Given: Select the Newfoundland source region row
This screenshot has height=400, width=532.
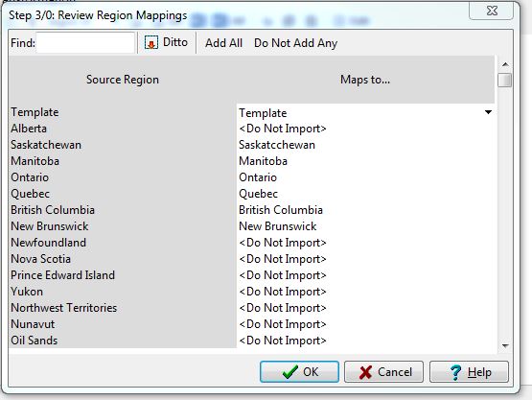Looking at the screenshot, I should (123, 243).
